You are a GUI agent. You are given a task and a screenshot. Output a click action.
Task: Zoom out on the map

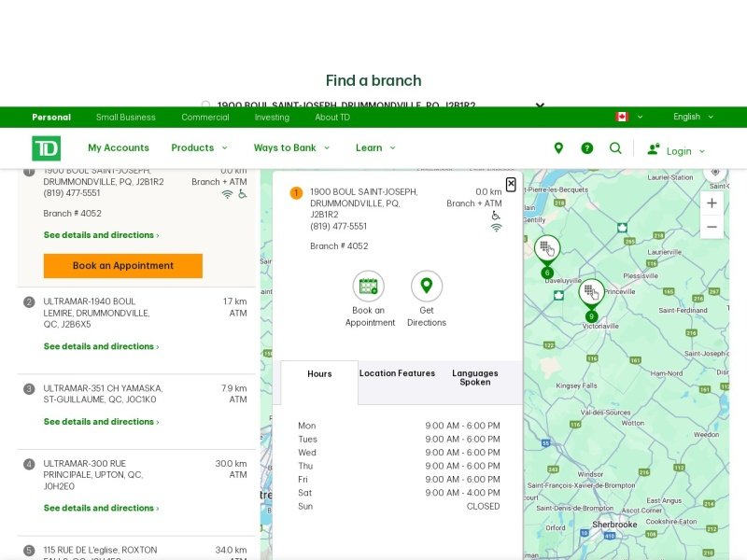pos(712,227)
